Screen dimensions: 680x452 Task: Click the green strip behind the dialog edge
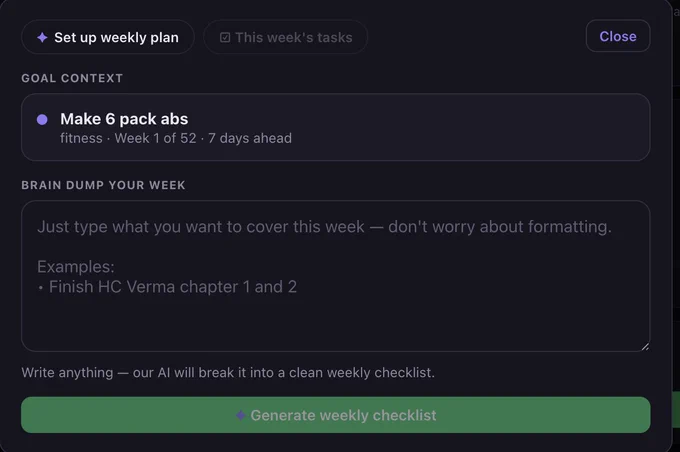pos(676,410)
